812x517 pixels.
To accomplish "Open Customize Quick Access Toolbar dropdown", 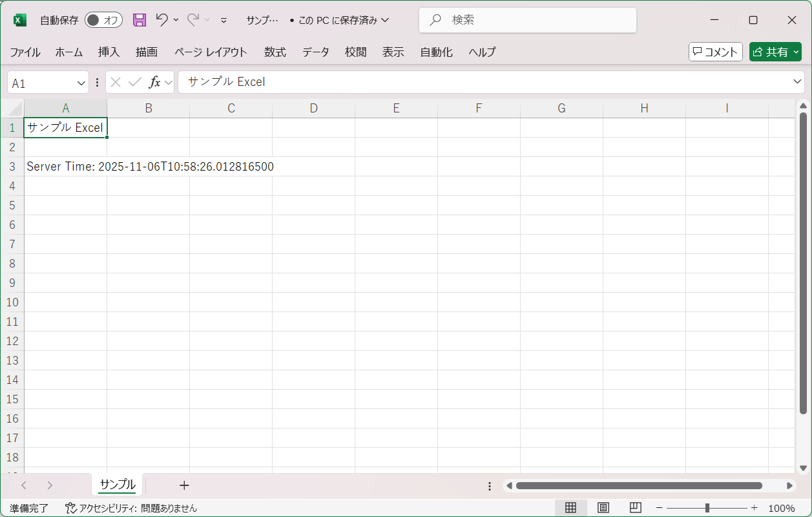I will [224, 20].
